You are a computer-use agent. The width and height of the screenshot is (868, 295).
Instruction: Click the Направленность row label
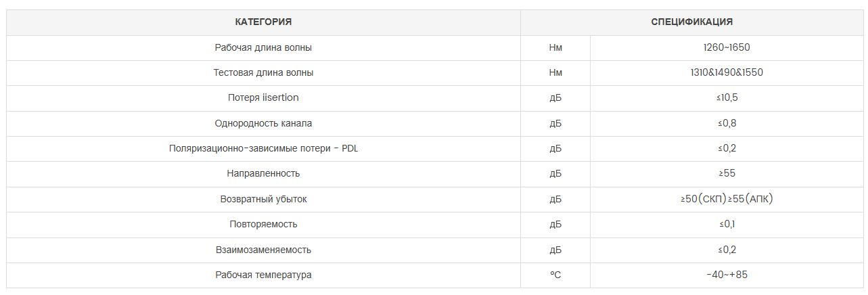(x=263, y=174)
